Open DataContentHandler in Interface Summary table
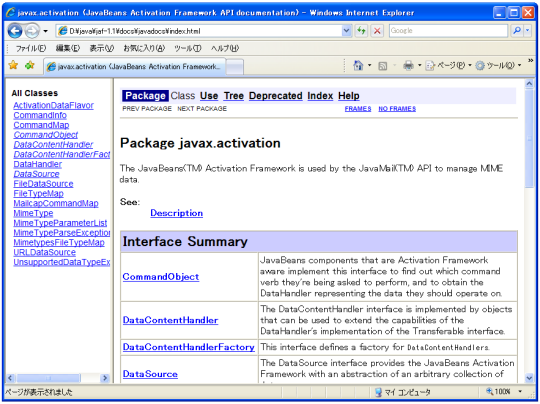 [x=170, y=320]
